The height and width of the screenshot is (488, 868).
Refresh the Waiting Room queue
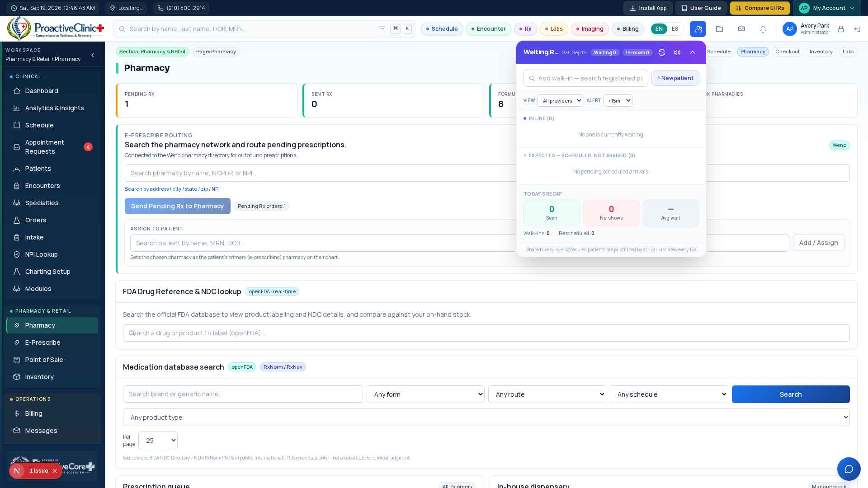662,52
